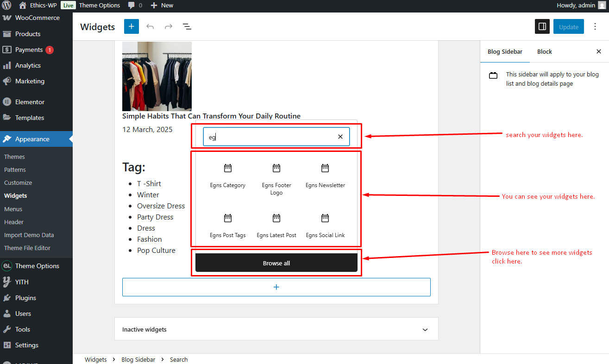
Task: Click the Redo arrow
Action: tap(169, 26)
